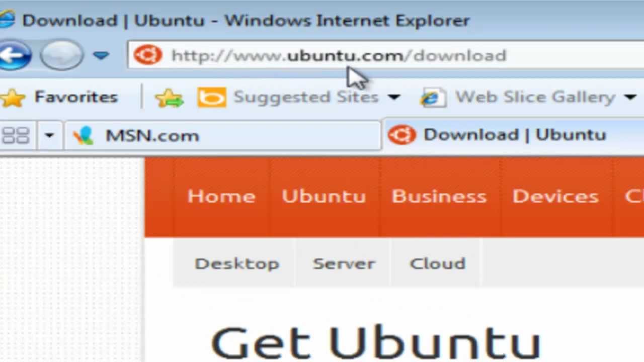Open the Quick Tabs grid icon
This screenshot has height=362, width=644.
(x=16, y=135)
